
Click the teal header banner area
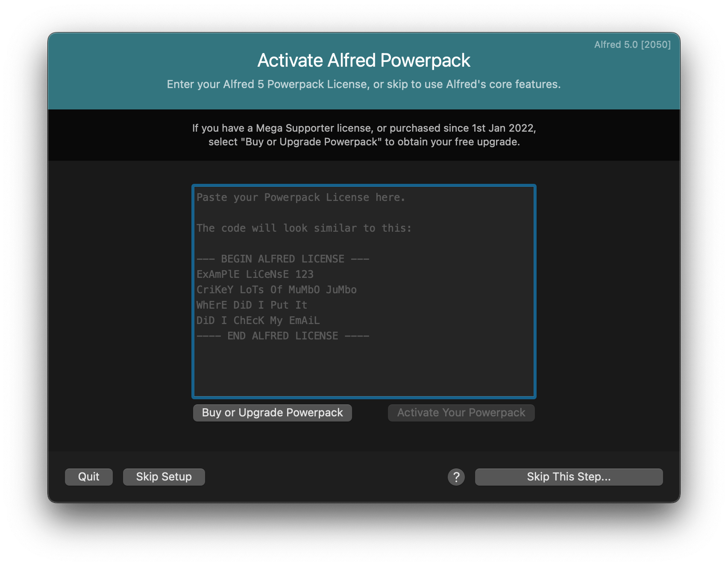click(364, 71)
